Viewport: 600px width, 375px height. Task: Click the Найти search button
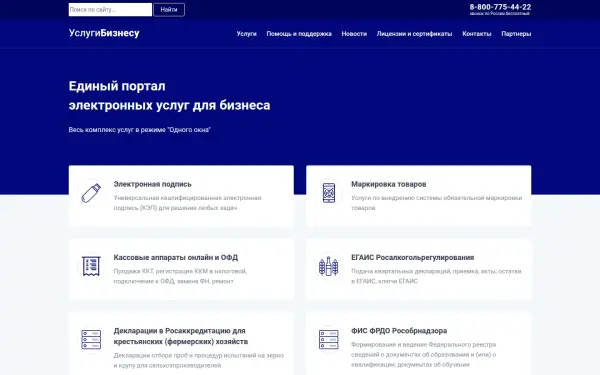pyautogui.click(x=169, y=10)
